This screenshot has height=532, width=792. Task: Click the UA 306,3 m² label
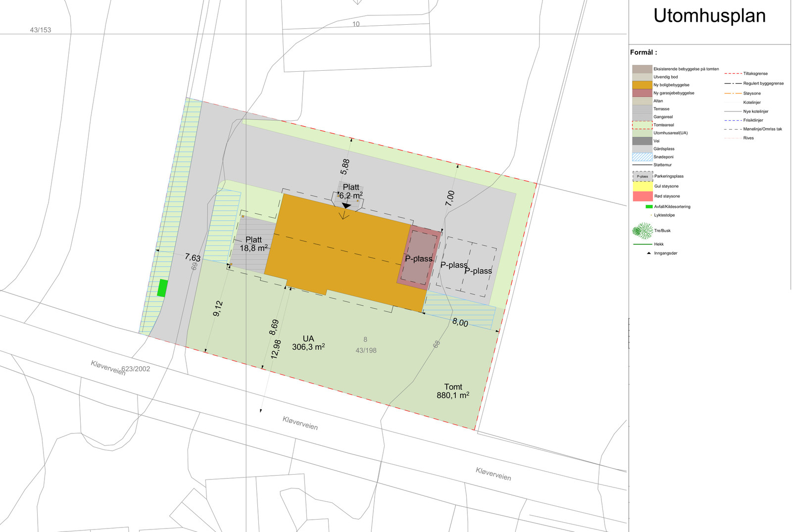tap(308, 343)
